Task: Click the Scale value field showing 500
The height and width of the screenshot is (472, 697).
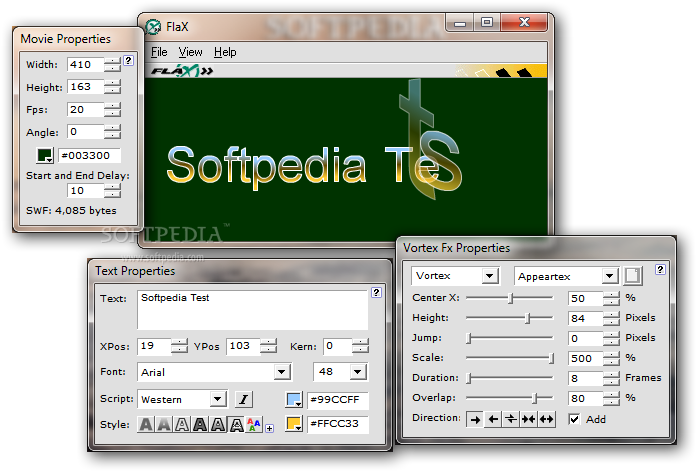Action: pos(585,358)
